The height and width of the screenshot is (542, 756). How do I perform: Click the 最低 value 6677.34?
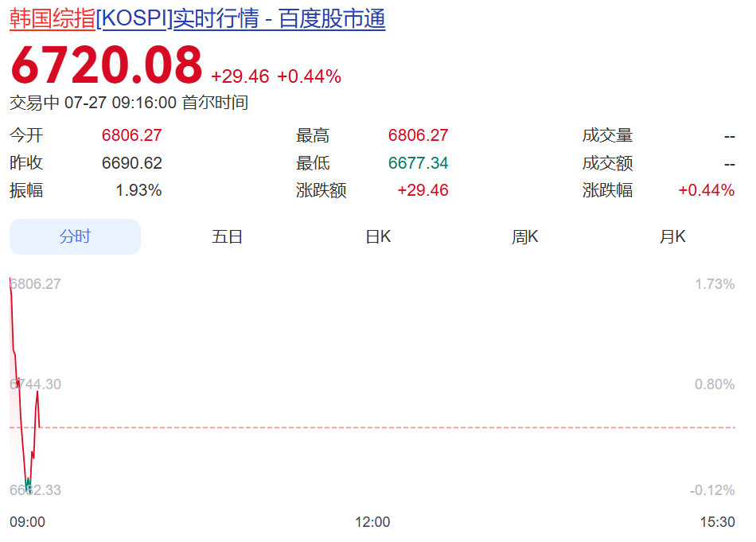click(x=418, y=163)
